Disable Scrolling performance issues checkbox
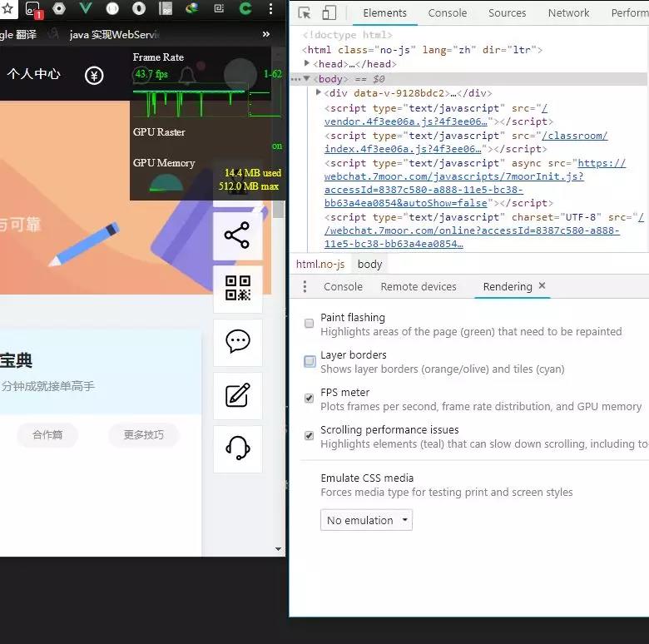 click(x=310, y=436)
